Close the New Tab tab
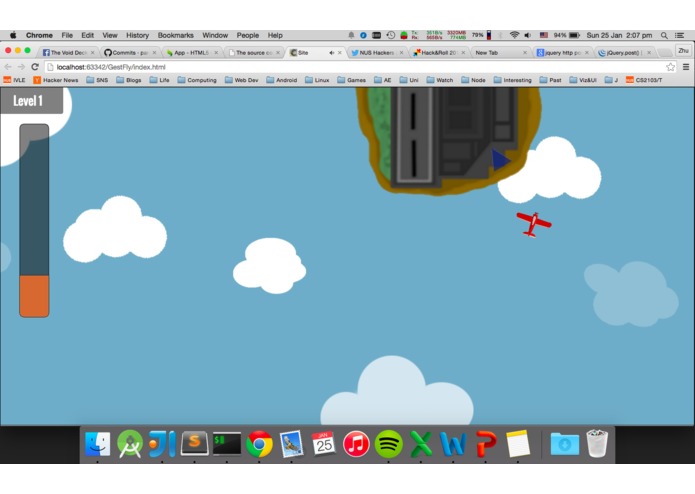This screenshot has width=695, height=494. pyautogui.click(x=525, y=52)
